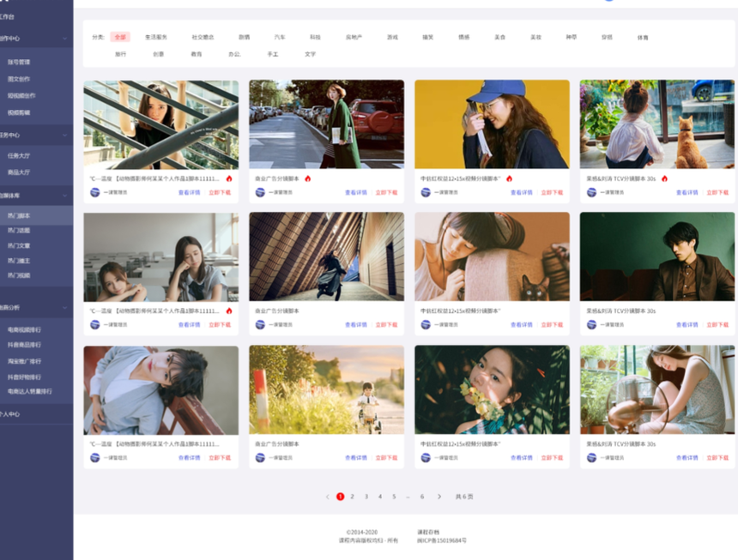Open 工作台 in the sidebar
Image resolution: width=738 pixels, height=560 pixels.
[x=7, y=17]
